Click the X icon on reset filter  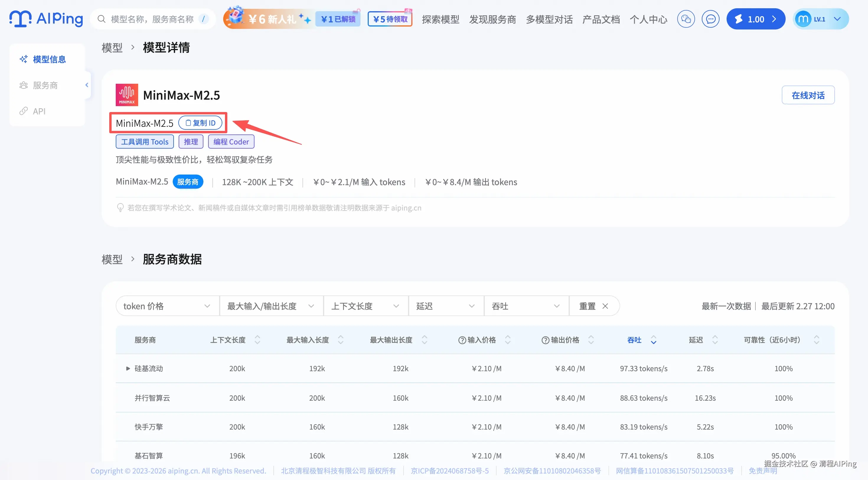(605, 306)
